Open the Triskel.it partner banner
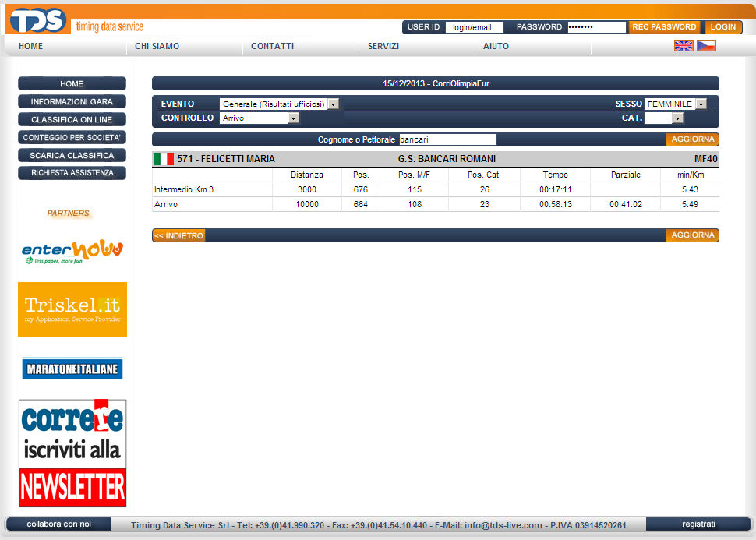The image size is (756, 540). point(72,309)
